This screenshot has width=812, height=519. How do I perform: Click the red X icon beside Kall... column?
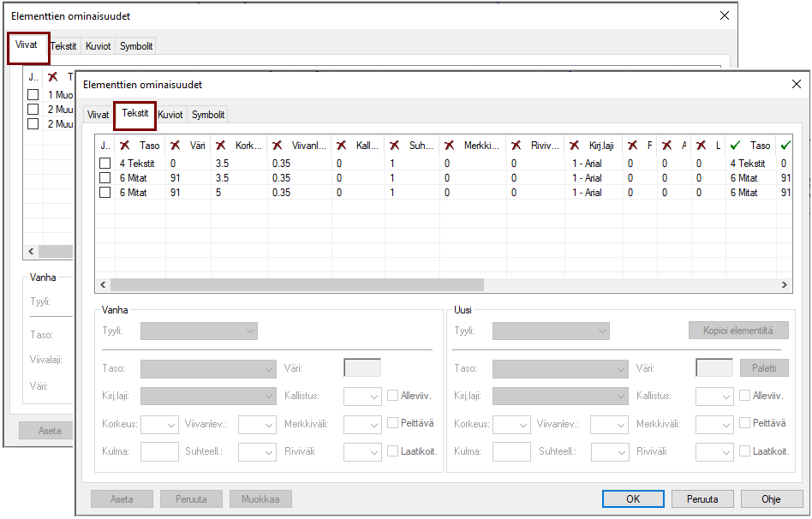(342, 146)
